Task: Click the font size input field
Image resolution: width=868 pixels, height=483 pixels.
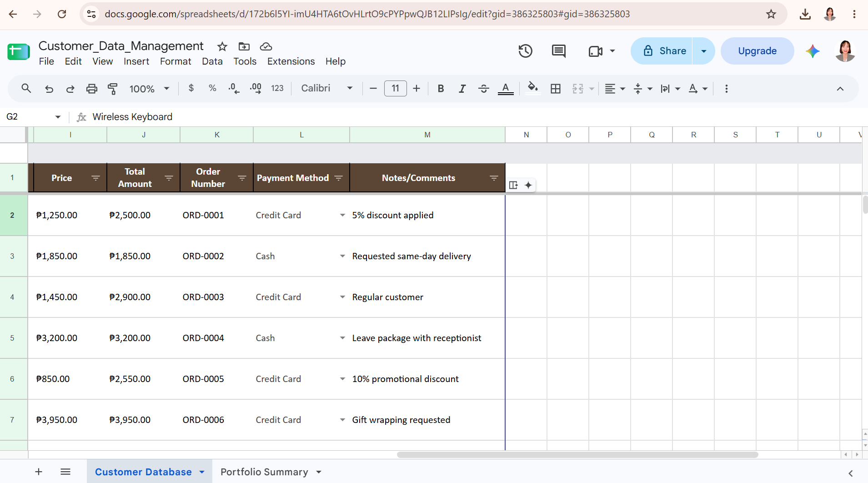Action: (x=396, y=88)
